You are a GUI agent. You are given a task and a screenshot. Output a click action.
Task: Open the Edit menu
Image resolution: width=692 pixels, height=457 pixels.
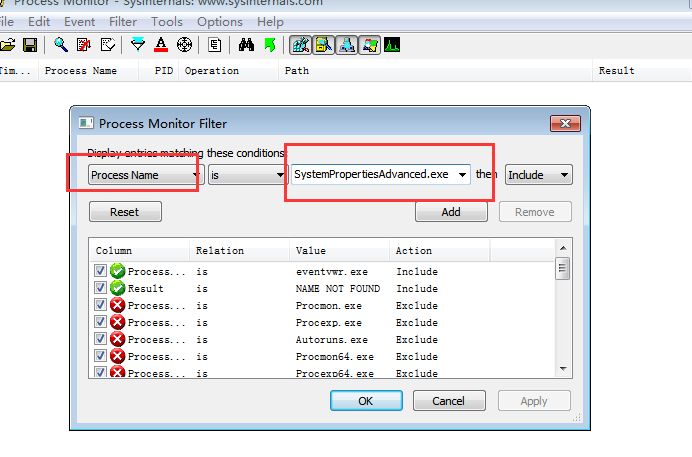tap(39, 22)
